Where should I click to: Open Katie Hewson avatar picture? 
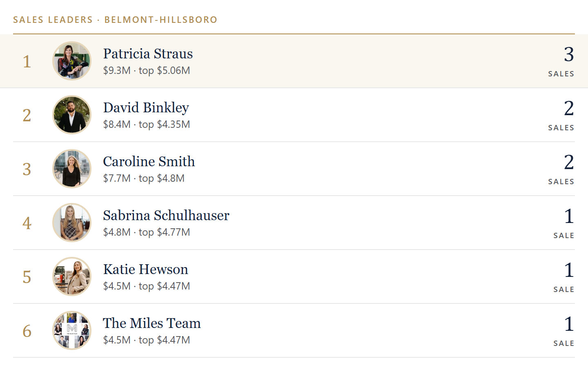tap(72, 276)
